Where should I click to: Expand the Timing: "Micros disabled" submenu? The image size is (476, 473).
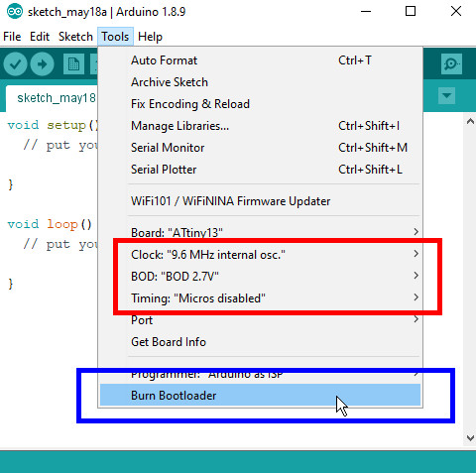click(x=260, y=298)
